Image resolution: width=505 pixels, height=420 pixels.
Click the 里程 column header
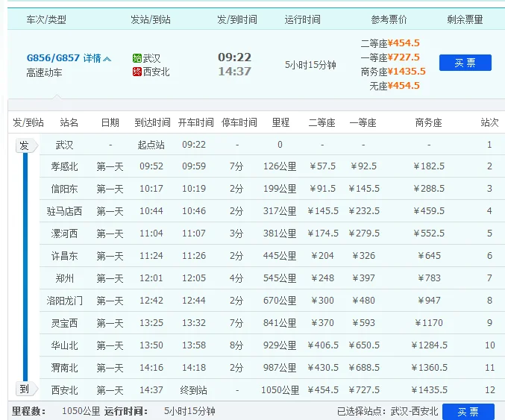(280, 122)
